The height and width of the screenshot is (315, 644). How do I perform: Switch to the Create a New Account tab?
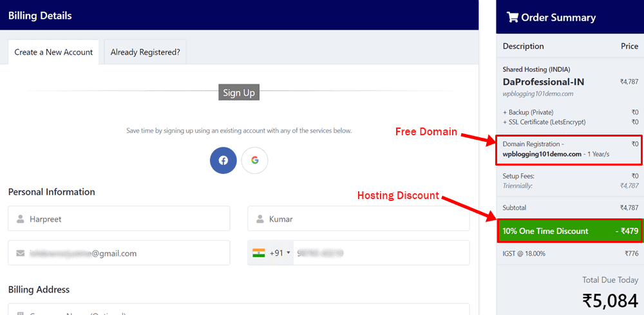click(x=53, y=52)
